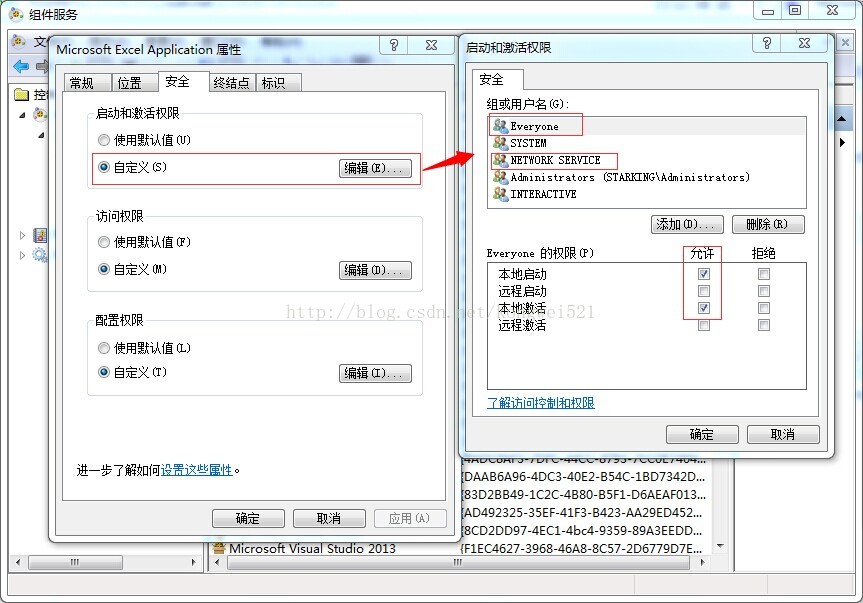
Task: Collapse the top tree node in Component Services
Action: 22,115
